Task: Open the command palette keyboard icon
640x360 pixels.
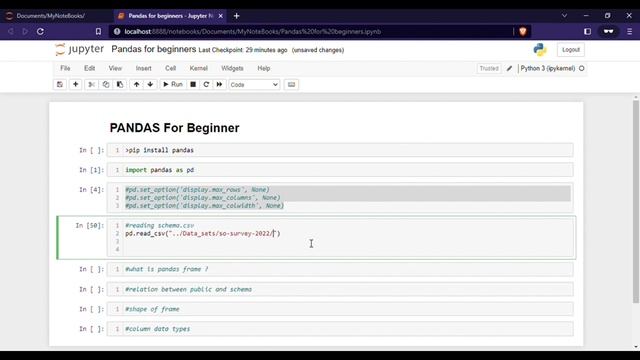Action: [291, 84]
